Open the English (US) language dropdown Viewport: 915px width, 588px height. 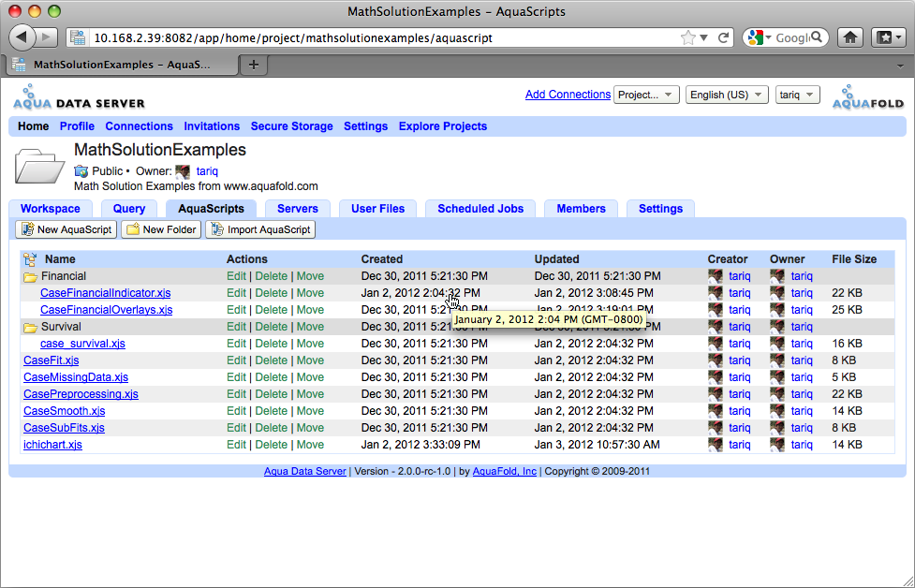pyautogui.click(x=727, y=96)
